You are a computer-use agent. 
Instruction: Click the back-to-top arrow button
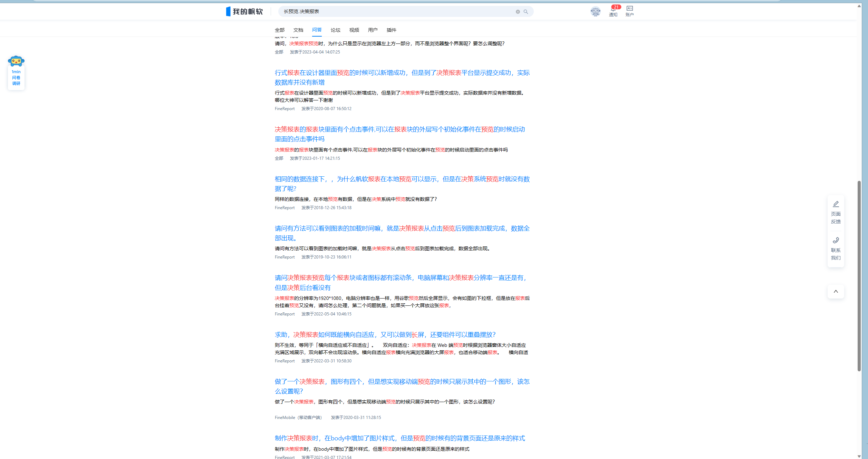(836, 291)
